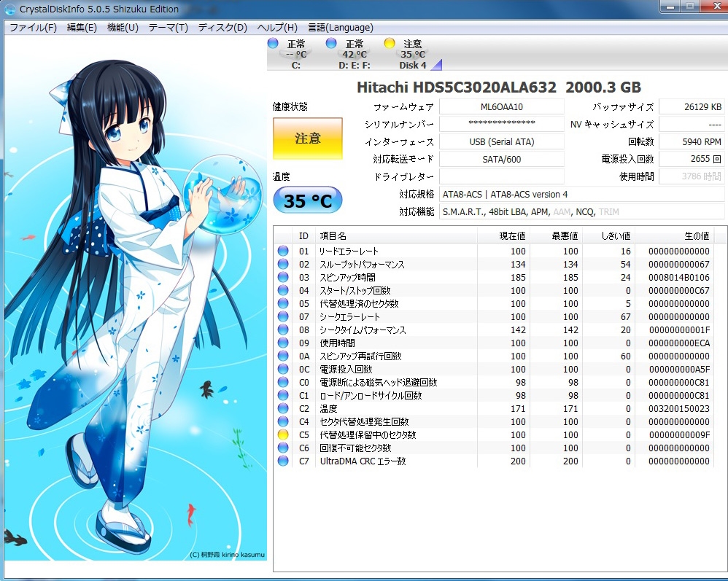The height and width of the screenshot is (581, 728).
Task: Click the status orb for ID C0 row
Action: pos(283,383)
